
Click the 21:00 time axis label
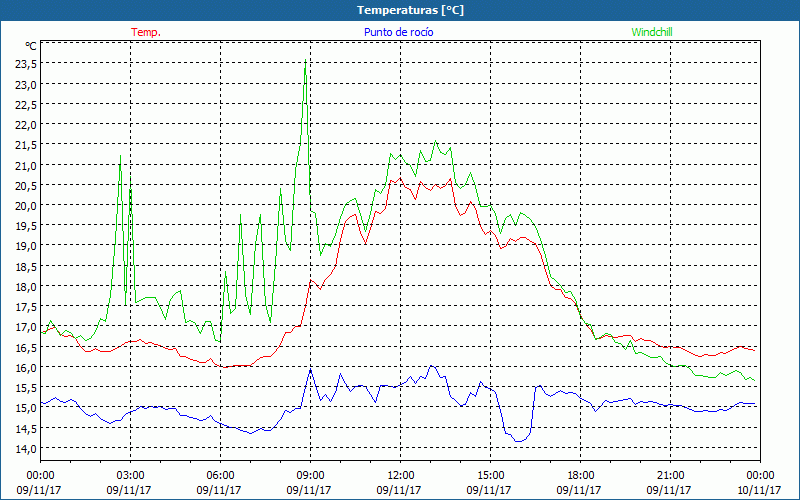(670, 475)
